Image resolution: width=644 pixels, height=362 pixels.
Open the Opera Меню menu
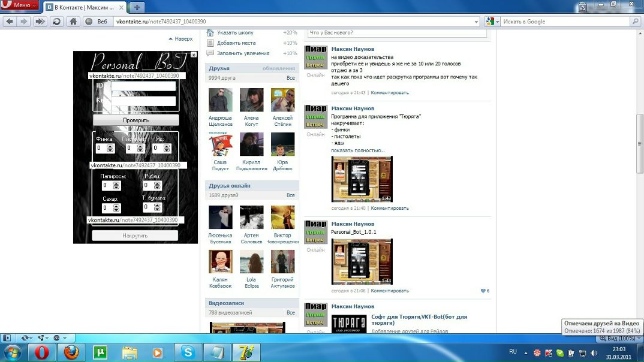click(x=20, y=6)
